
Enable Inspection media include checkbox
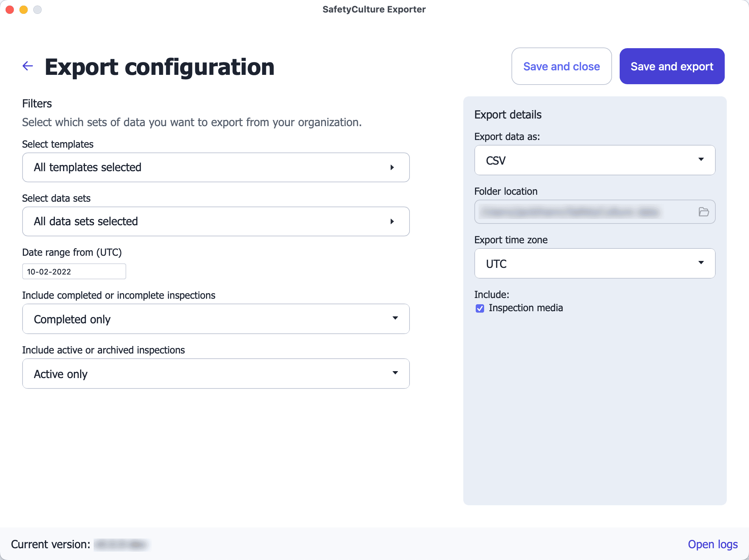(481, 308)
